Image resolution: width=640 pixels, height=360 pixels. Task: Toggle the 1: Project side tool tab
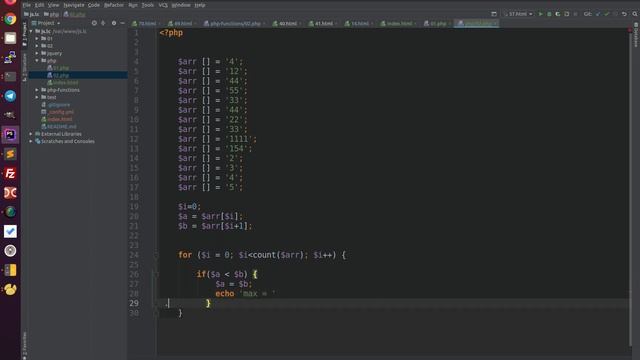tap(24, 34)
